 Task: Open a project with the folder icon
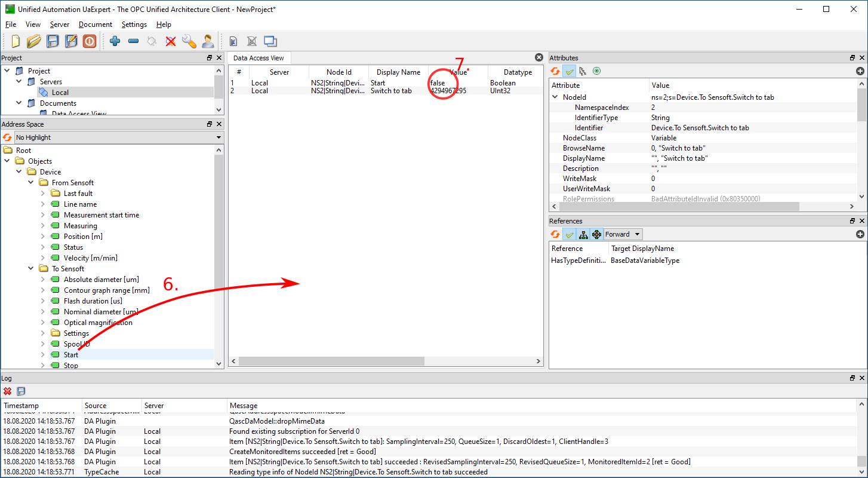tap(34, 41)
